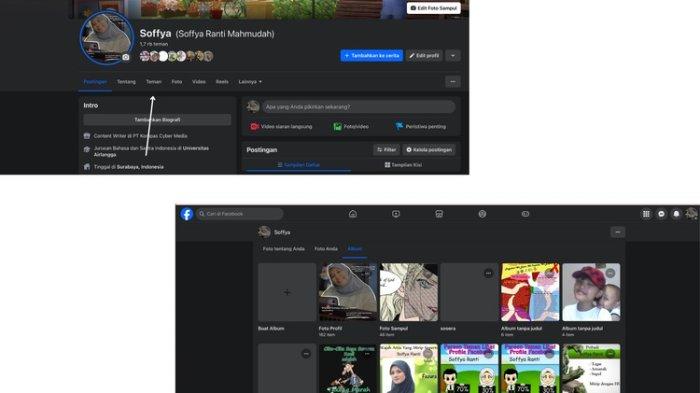Viewport: 700px width, 393px height.
Task: Click Groups icon in top navigation
Action: point(482,214)
